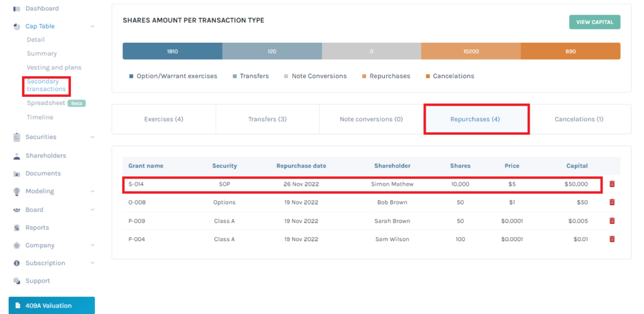This screenshot has height=314, width=644.
Task: Click the 120 transfers bar segment
Action: pos(272,52)
